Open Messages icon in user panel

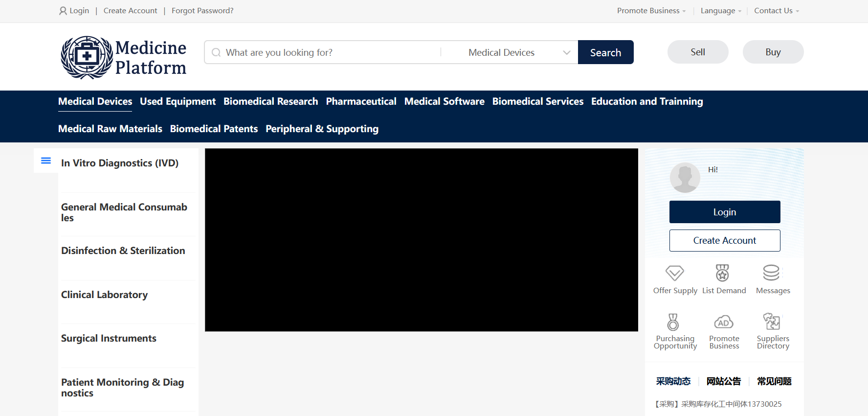(x=771, y=273)
